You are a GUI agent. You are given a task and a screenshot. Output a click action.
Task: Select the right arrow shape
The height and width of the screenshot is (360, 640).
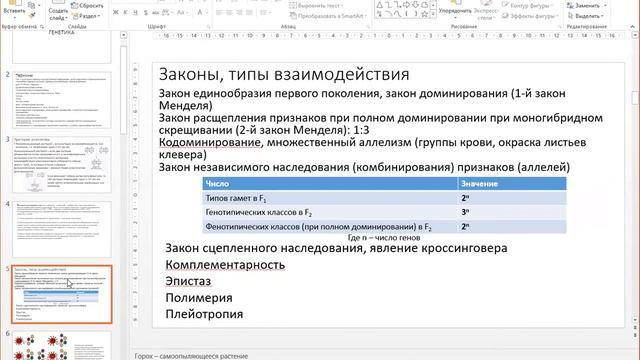click(x=407, y=5)
